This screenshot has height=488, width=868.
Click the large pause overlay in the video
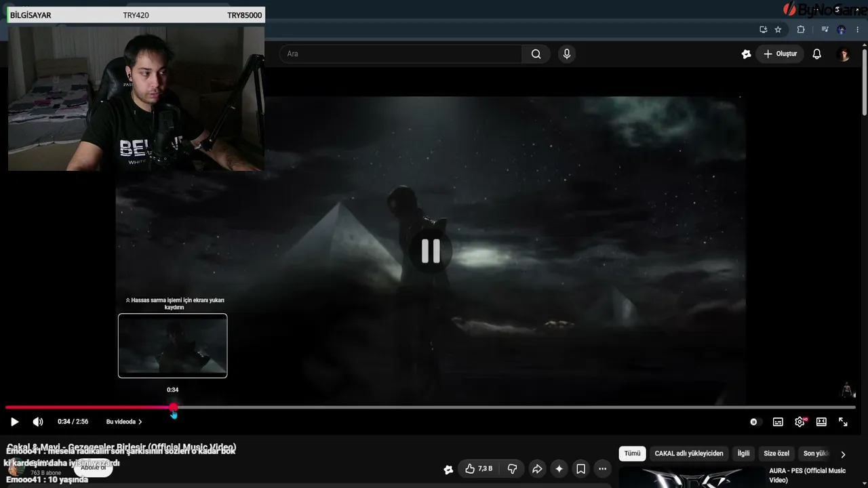(431, 251)
